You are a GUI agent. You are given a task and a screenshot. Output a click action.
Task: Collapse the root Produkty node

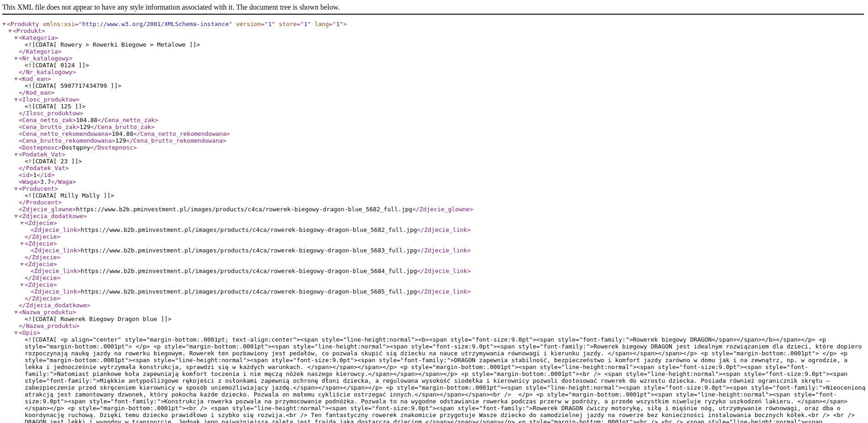[4, 24]
